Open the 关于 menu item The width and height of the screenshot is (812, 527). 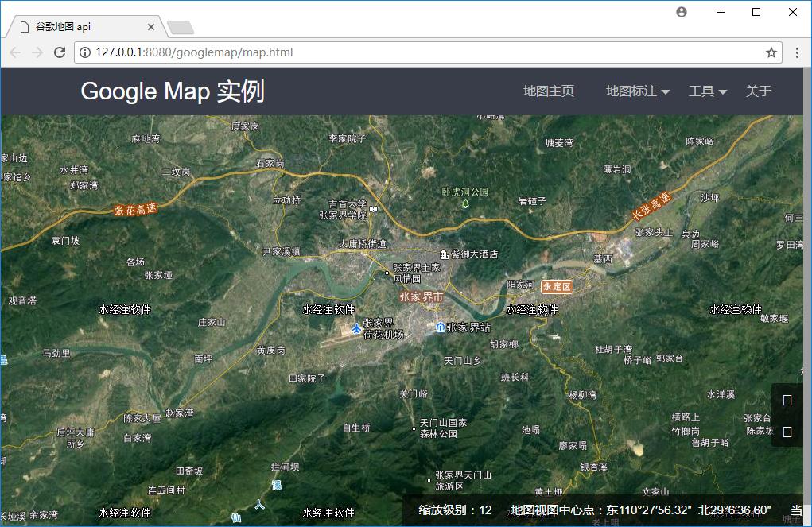pos(758,91)
